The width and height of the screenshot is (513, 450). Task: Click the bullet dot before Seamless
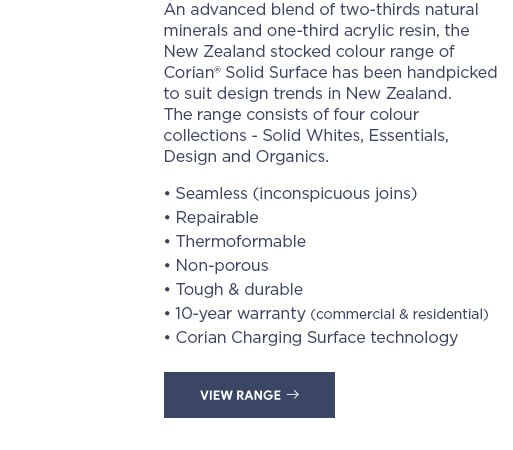point(167,193)
